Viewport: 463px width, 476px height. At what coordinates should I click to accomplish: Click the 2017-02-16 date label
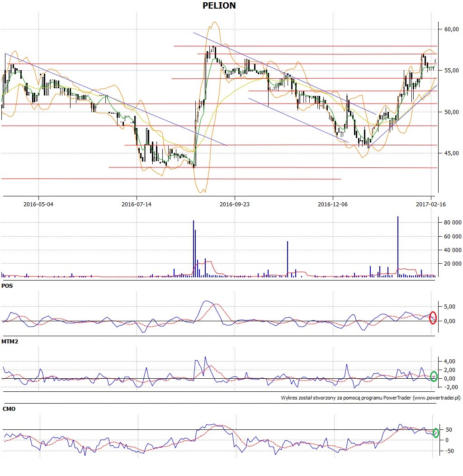[x=431, y=205]
